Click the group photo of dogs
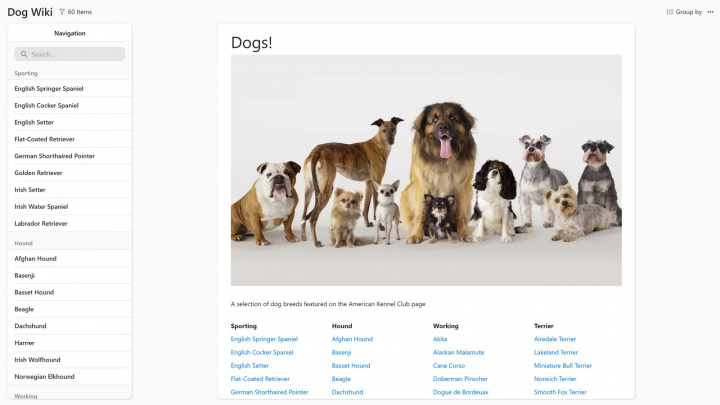 pos(426,170)
